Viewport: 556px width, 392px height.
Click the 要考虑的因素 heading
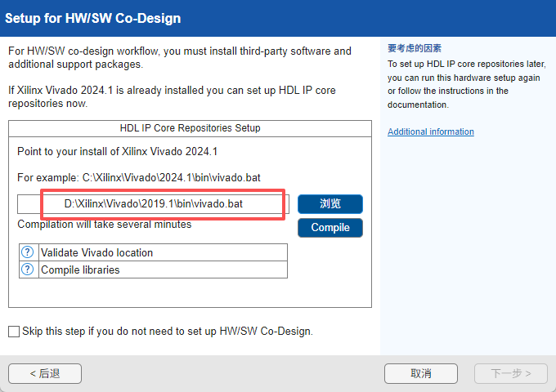[x=415, y=48]
